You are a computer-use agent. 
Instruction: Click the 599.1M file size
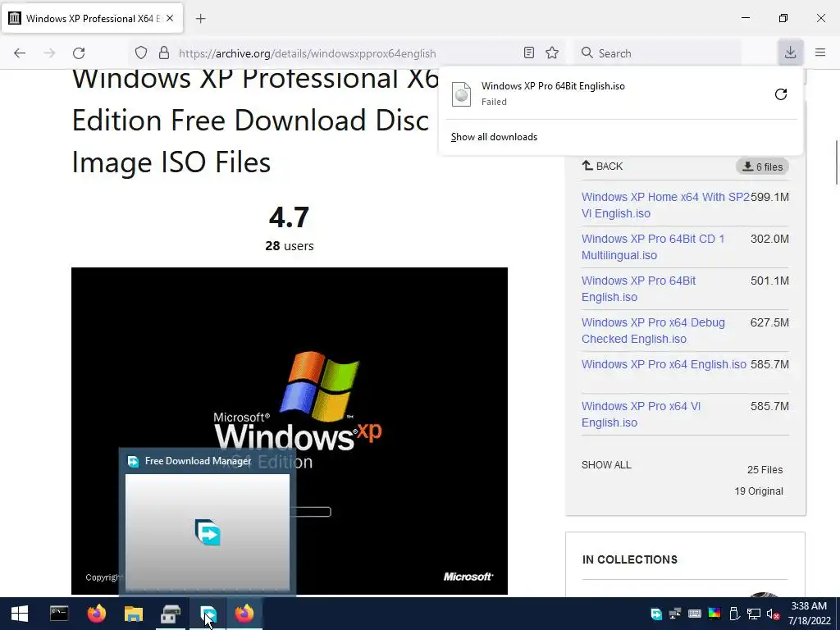pyautogui.click(x=769, y=197)
